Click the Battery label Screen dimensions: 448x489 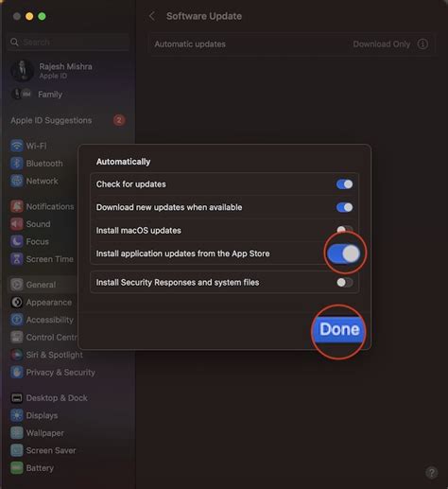(40, 468)
